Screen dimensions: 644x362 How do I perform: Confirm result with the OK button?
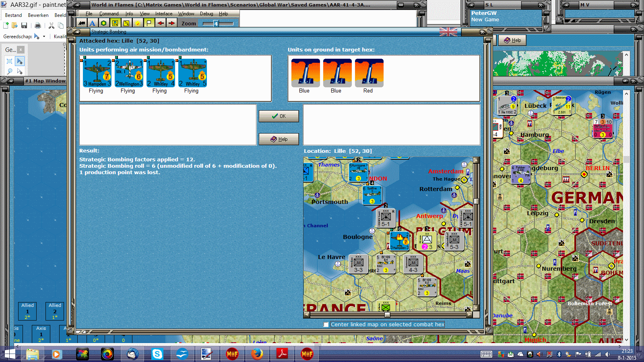(279, 116)
